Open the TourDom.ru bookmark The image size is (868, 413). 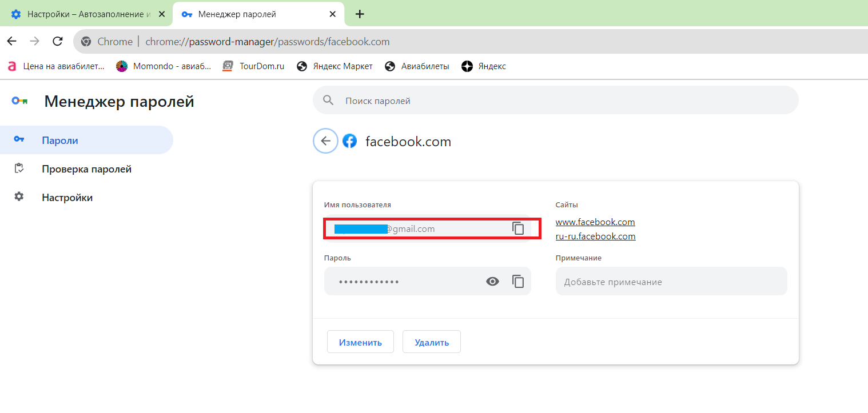[253, 66]
